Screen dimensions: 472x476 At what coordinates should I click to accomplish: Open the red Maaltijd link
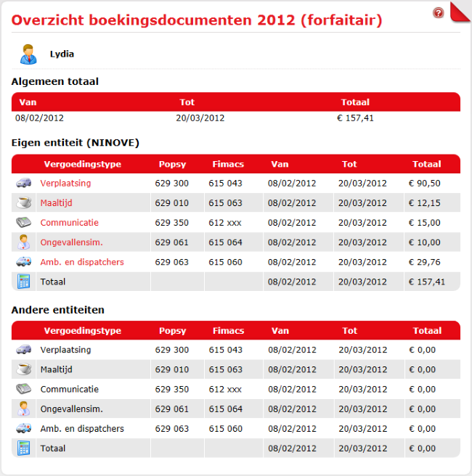(x=56, y=202)
